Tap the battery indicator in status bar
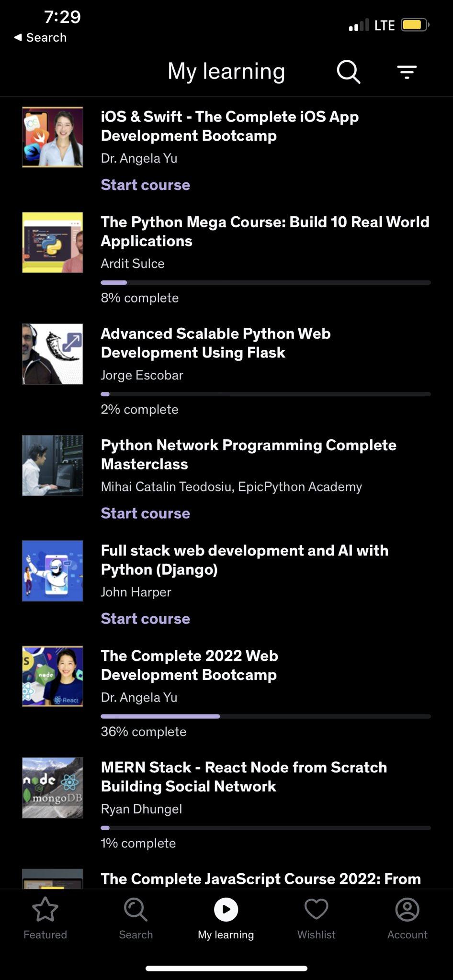The image size is (453, 980). tap(415, 24)
